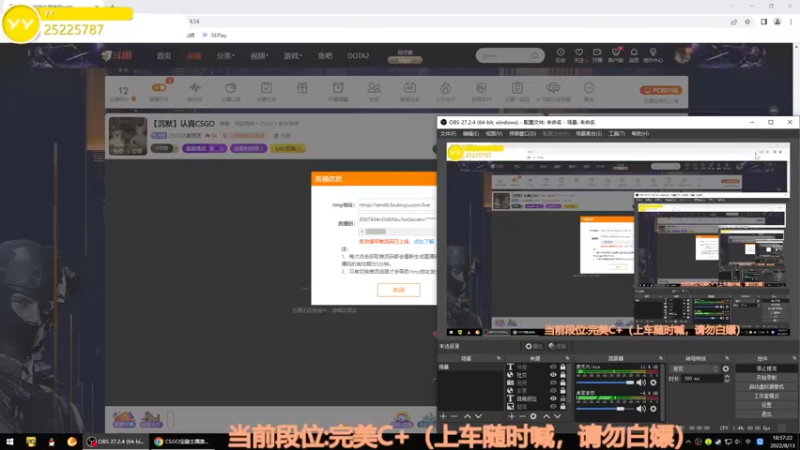The height and width of the screenshot is (450, 800).
Task: Click the Douyu search magnifier icon
Action: (x=535, y=55)
